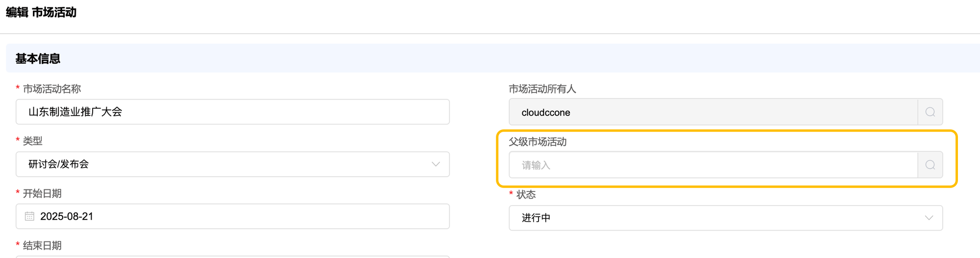Click the 市场活动所有人 field label
Viewport: 980px width, 258px height.
pyautogui.click(x=542, y=89)
